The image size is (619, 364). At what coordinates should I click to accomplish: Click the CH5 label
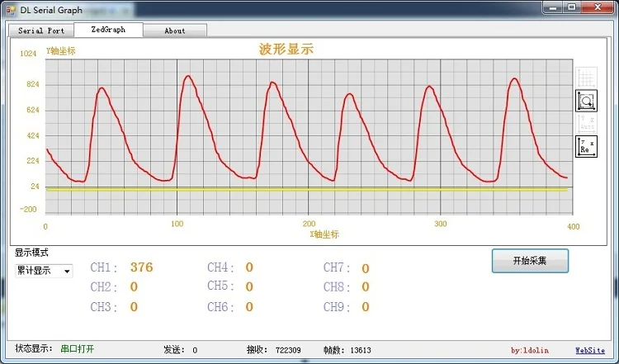[220, 286]
